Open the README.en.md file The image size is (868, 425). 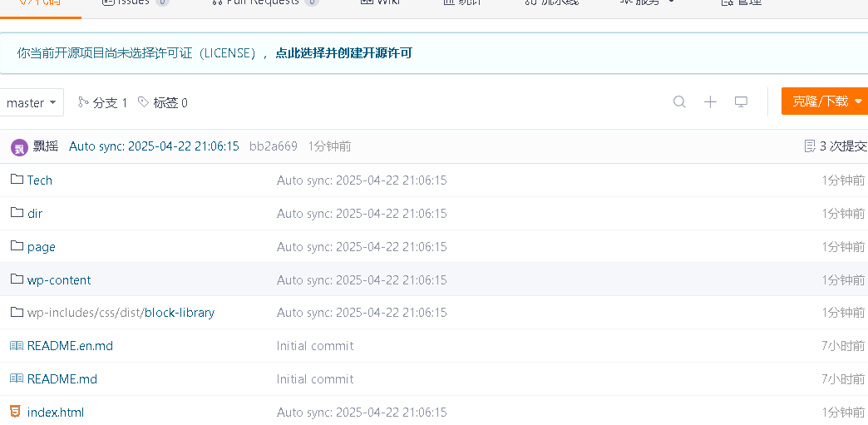click(70, 346)
